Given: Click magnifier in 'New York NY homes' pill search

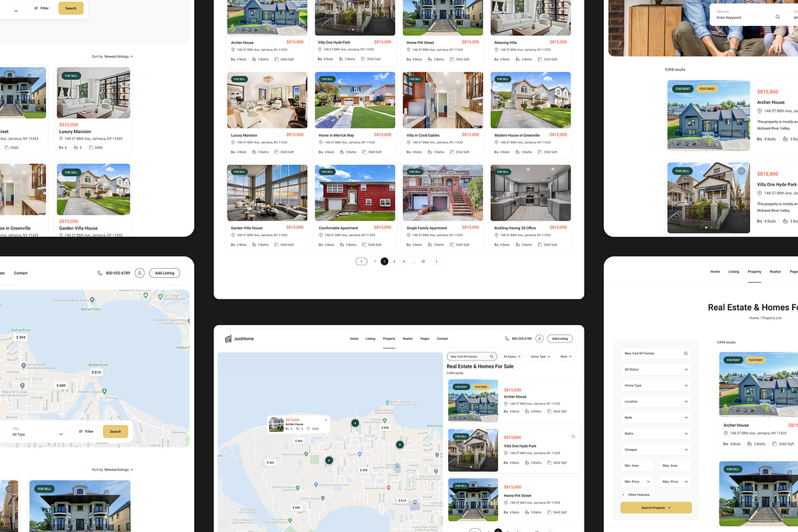Looking at the screenshot, I should [491, 356].
